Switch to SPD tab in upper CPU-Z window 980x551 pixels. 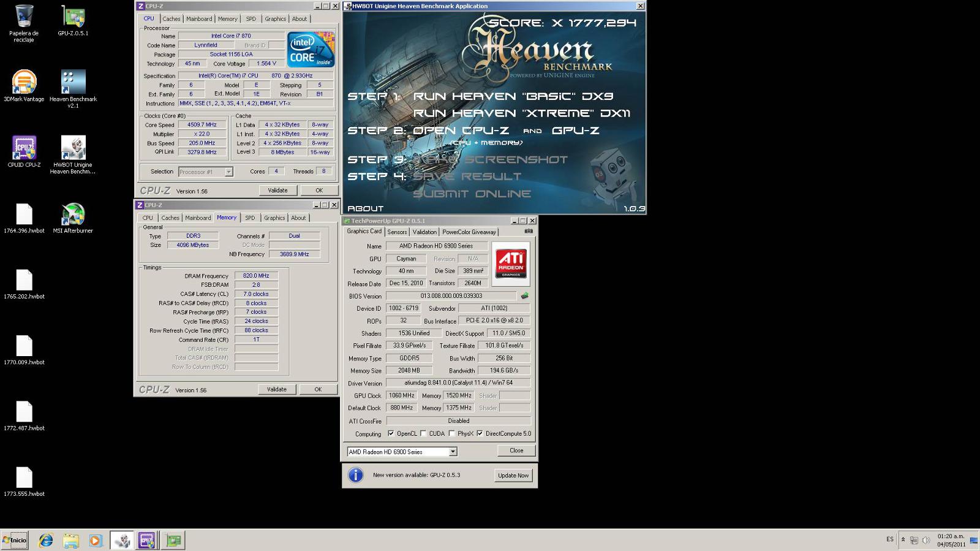(x=251, y=19)
